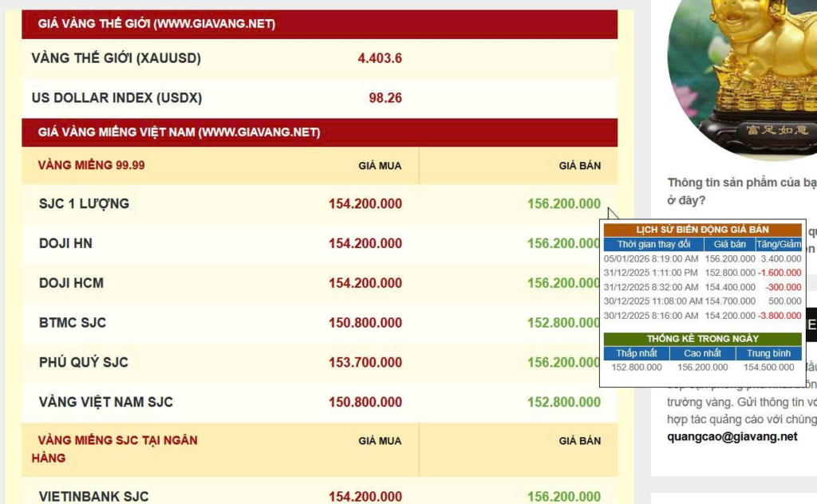Image resolution: width=817 pixels, height=504 pixels.
Task: Select the BTMC SJC row label
Action: 73,323
